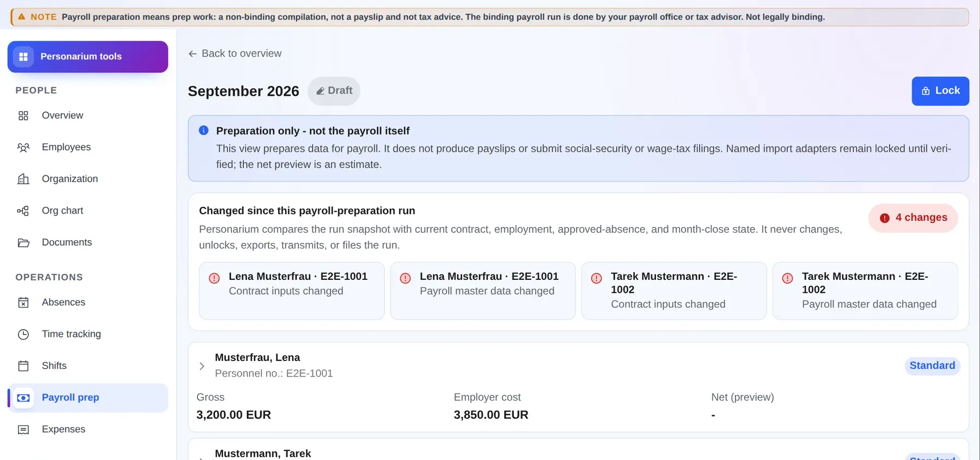Click Personnel no.: E2E-1001 text
The height and width of the screenshot is (460, 980).
(x=274, y=373)
